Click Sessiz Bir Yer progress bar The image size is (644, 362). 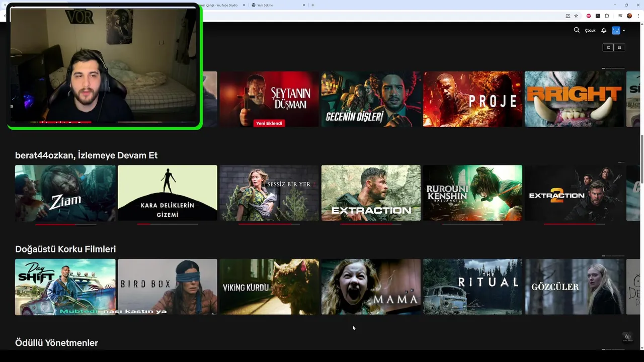pos(269,224)
